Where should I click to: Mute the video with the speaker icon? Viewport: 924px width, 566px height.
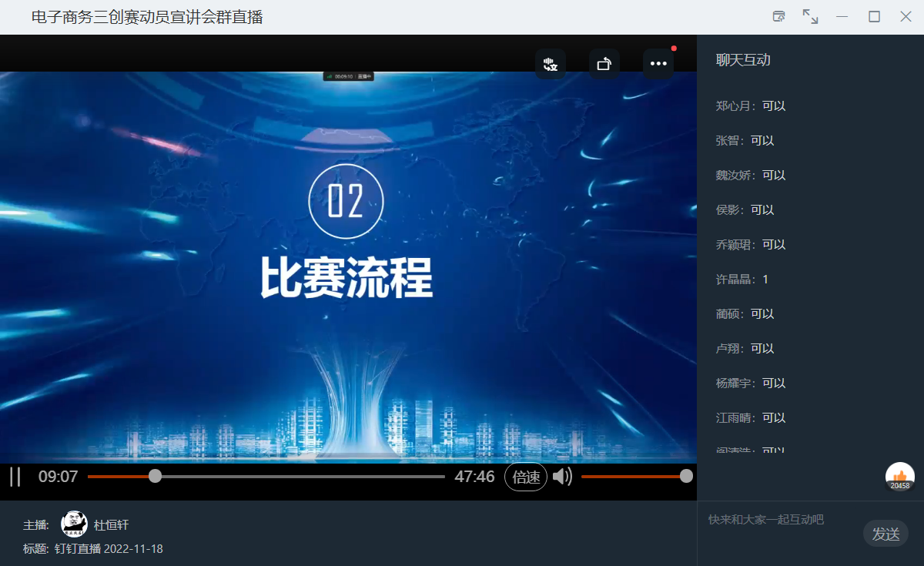coord(562,477)
